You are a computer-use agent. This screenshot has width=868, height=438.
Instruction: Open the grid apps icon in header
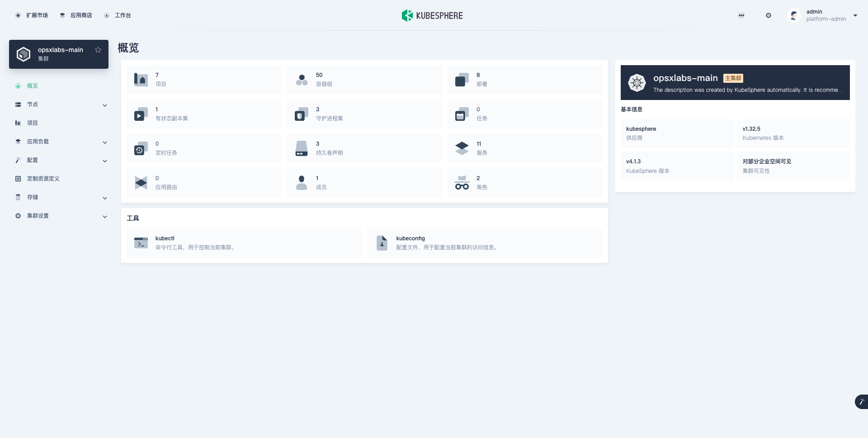(741, 15)
